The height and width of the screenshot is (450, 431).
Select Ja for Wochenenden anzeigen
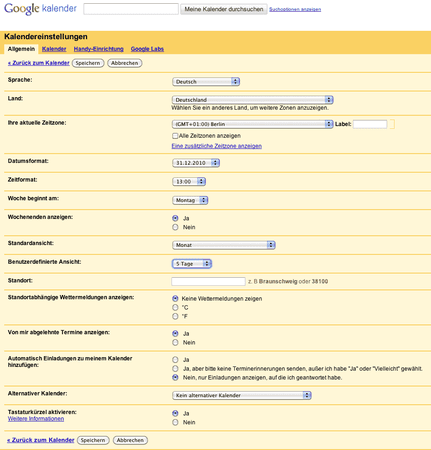[x=175, y=218]
